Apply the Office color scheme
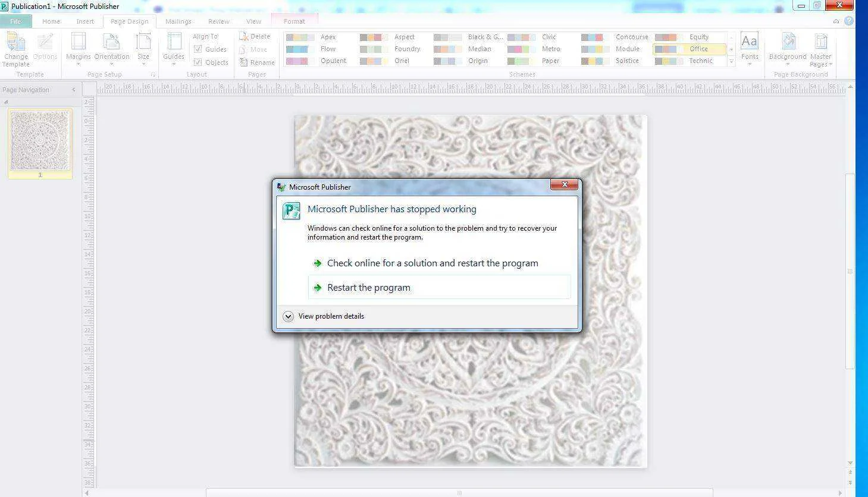 coord(689,49)
